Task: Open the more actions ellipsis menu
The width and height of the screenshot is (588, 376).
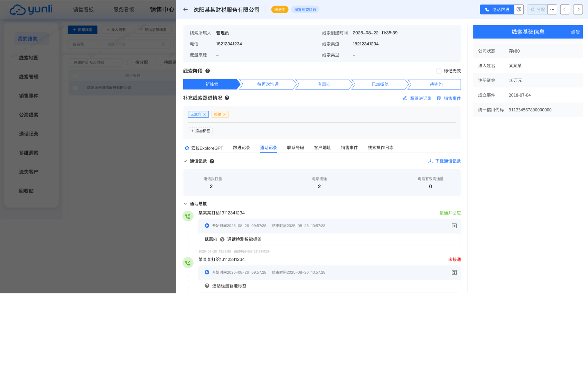Action: coord(552,9)
